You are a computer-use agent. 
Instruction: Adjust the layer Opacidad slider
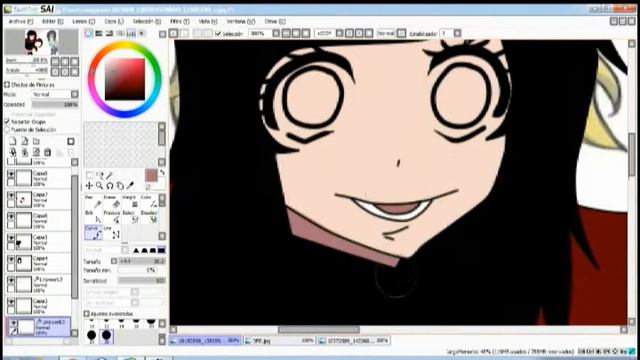55,104
